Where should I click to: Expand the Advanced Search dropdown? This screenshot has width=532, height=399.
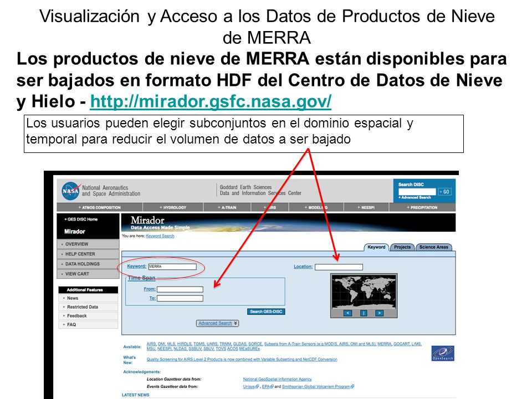pyautogui.click(x=217, y=323)
